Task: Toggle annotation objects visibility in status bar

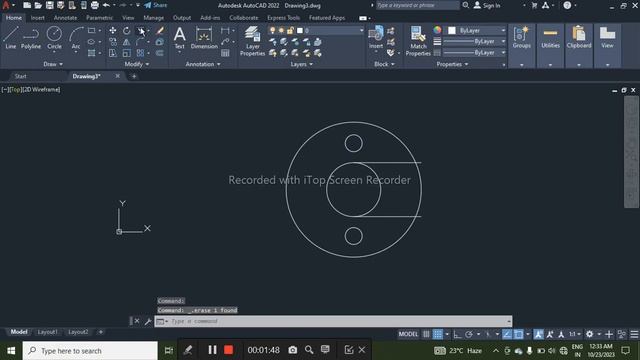Action: [x=539, y=334]
